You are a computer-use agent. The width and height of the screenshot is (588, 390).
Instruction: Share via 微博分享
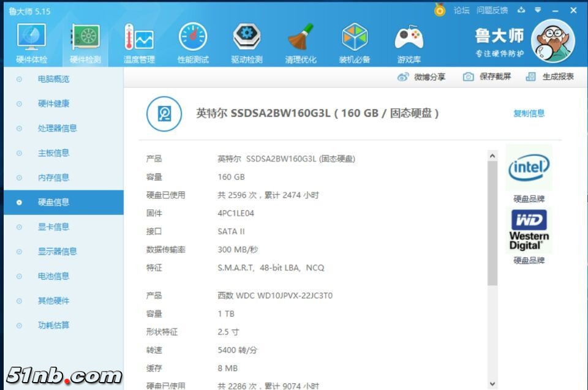tap(421, 77)
